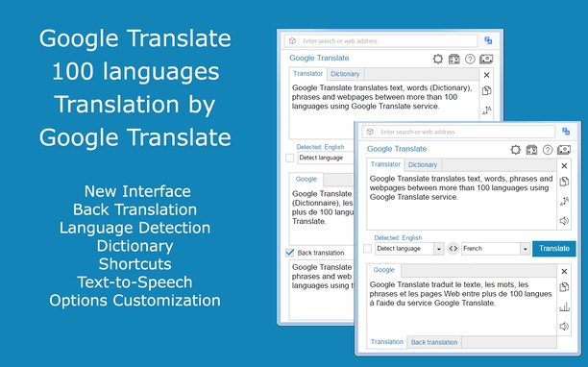Screen dimensions: 588x367
Task: Select Dictionary tab in back window
Action: pyautogui.click(x=345, y=74)
